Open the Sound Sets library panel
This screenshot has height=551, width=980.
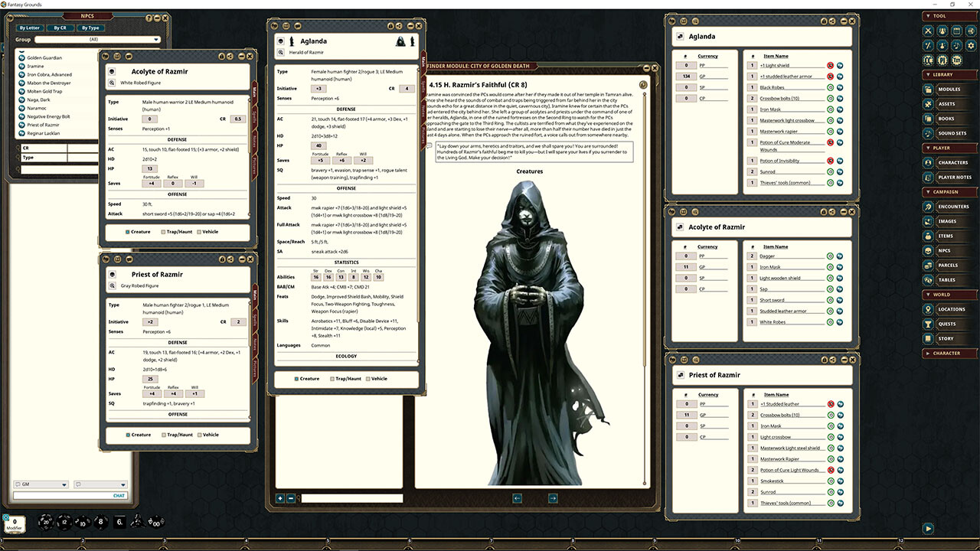click(954, 132)
